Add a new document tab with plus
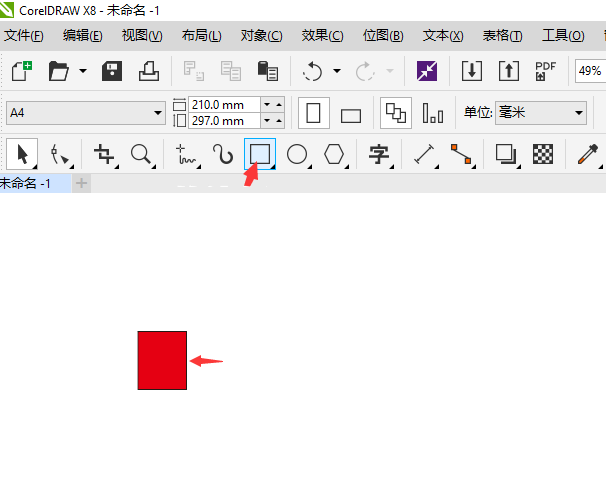This screenshot has width=606, height=480. pos(81,183)
